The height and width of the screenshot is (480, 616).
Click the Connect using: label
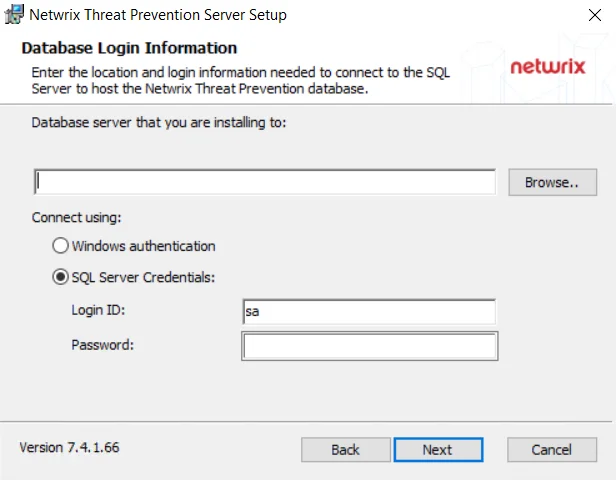tap(77, 217)
